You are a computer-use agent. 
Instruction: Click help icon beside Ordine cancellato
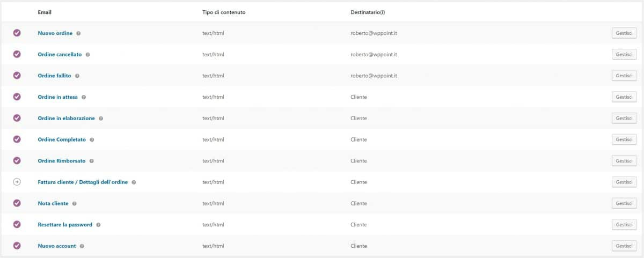tap(87, 55)
